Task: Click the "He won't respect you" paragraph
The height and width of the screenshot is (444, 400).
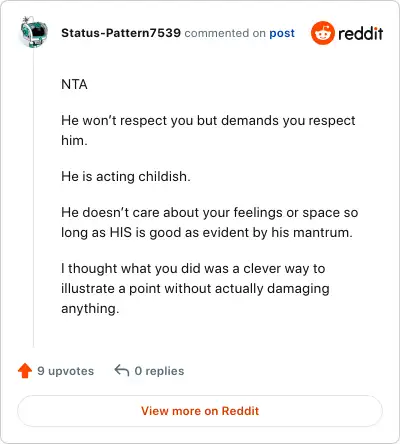Action: click(x=208, y=130)
